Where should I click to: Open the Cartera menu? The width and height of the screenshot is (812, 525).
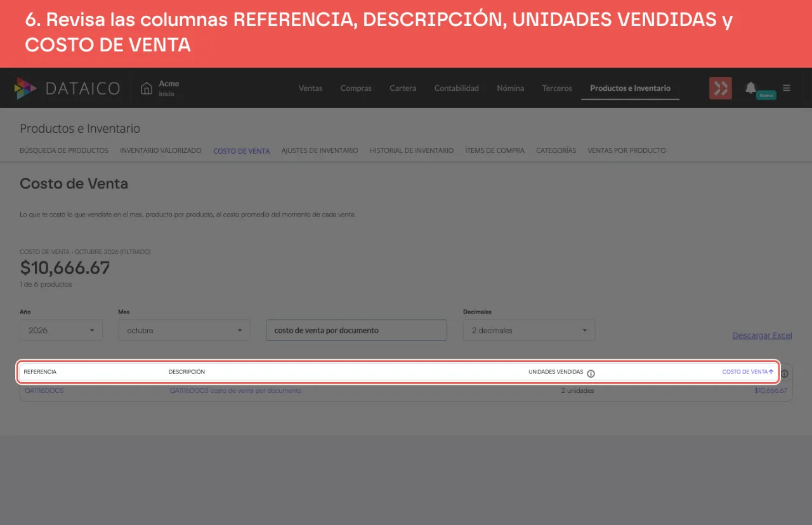403,88
